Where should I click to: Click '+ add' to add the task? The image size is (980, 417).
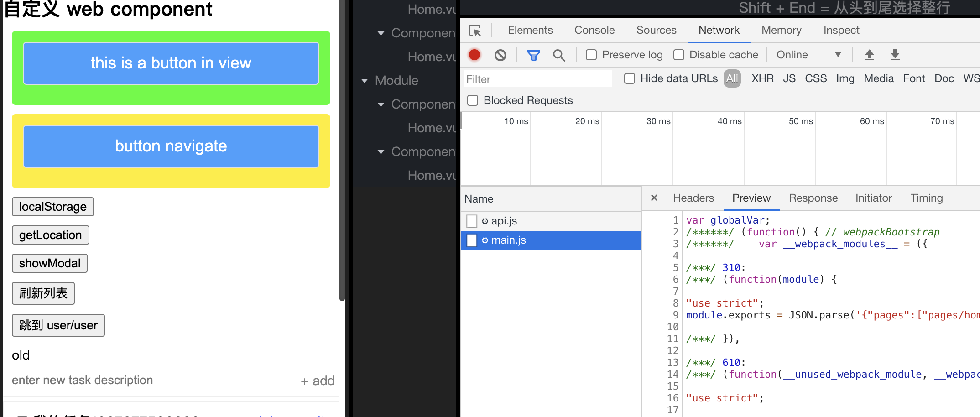click(318, 381)
